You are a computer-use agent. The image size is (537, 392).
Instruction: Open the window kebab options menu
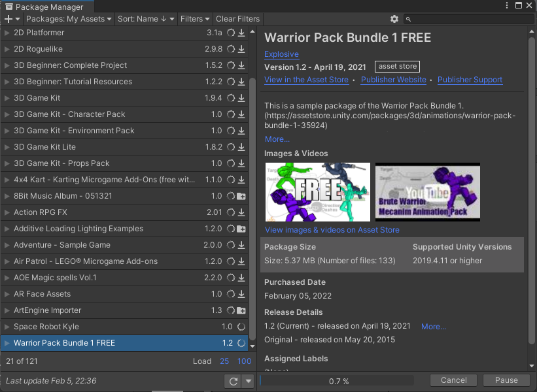coord(507,5)
